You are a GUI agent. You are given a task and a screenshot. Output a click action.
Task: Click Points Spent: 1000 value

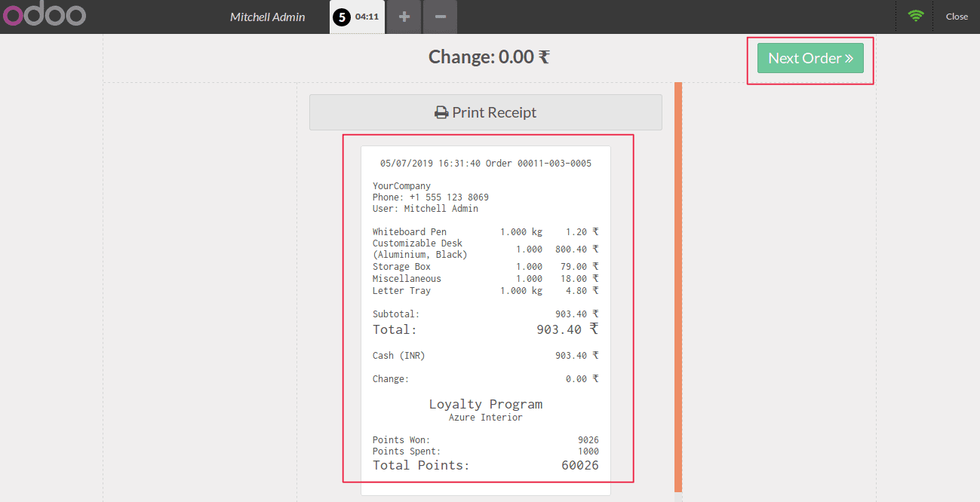click(x=588, y=451)
